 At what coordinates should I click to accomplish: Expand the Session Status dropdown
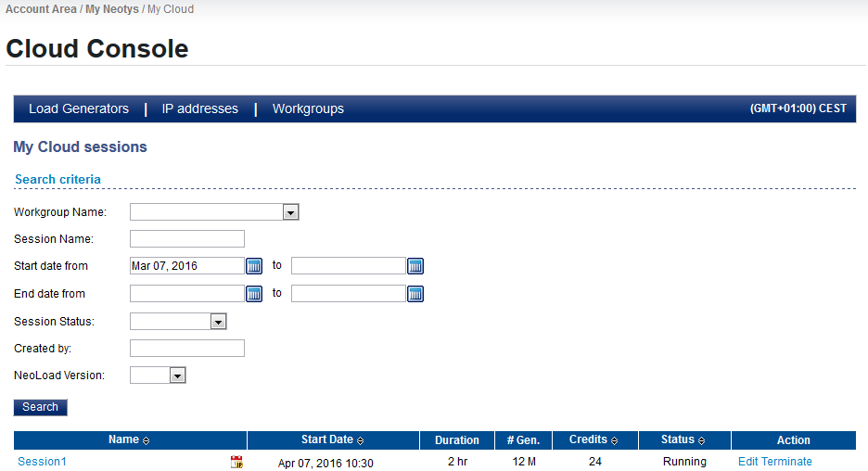click(x=218, y=322)
